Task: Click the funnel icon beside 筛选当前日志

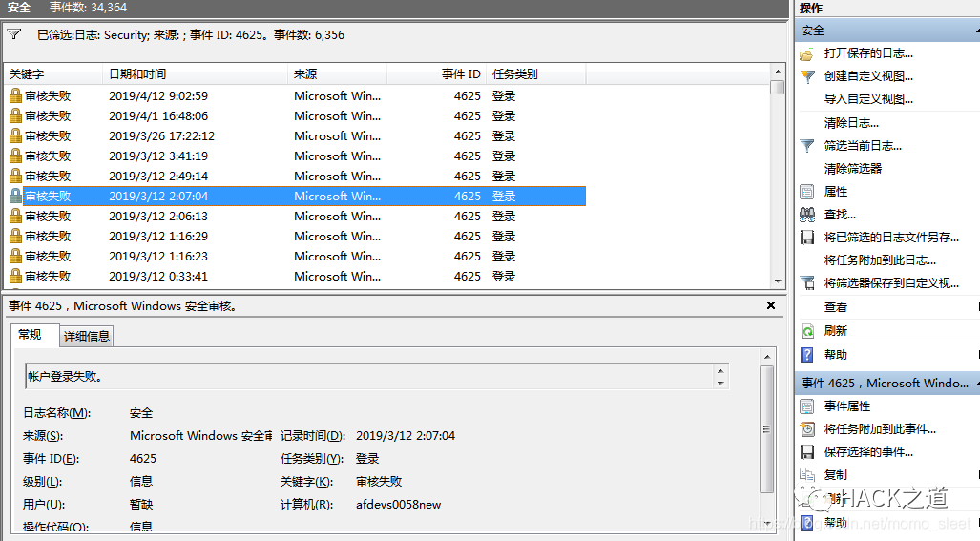Action: pyautogui.click(x=807, y=146)
